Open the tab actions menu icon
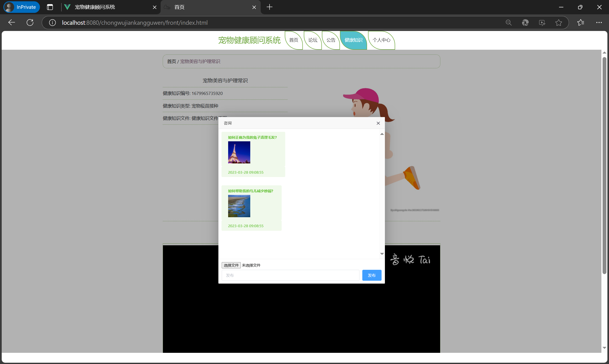The height and width of the screenshot is (364, 609). 50,7
